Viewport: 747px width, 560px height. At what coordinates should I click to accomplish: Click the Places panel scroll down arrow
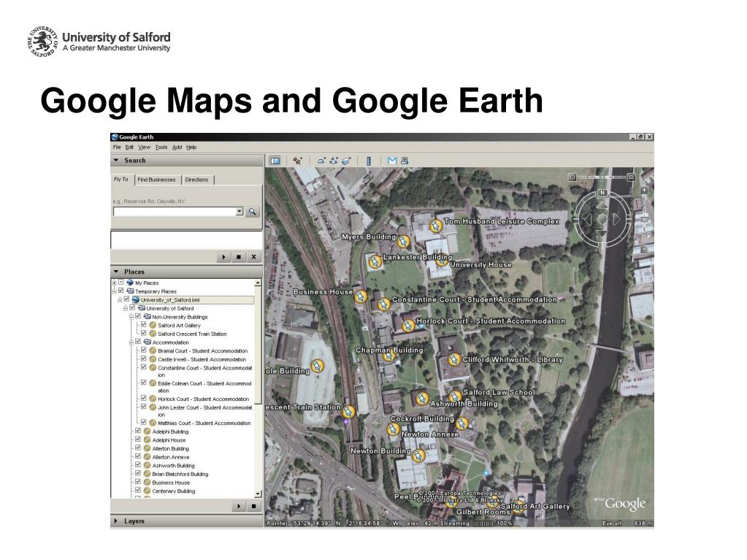258,494
